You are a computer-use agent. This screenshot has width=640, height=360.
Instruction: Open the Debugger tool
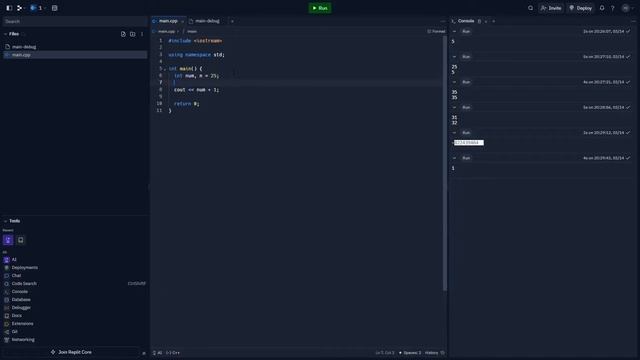click(21, 307)
